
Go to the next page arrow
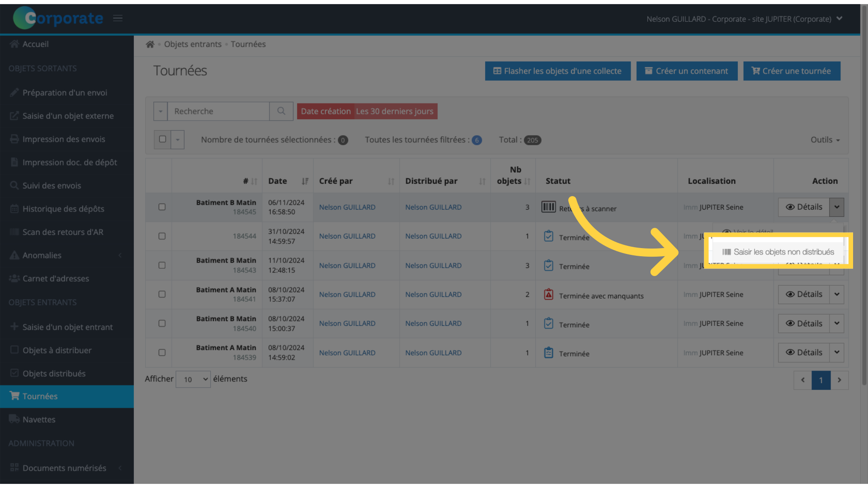840,380
